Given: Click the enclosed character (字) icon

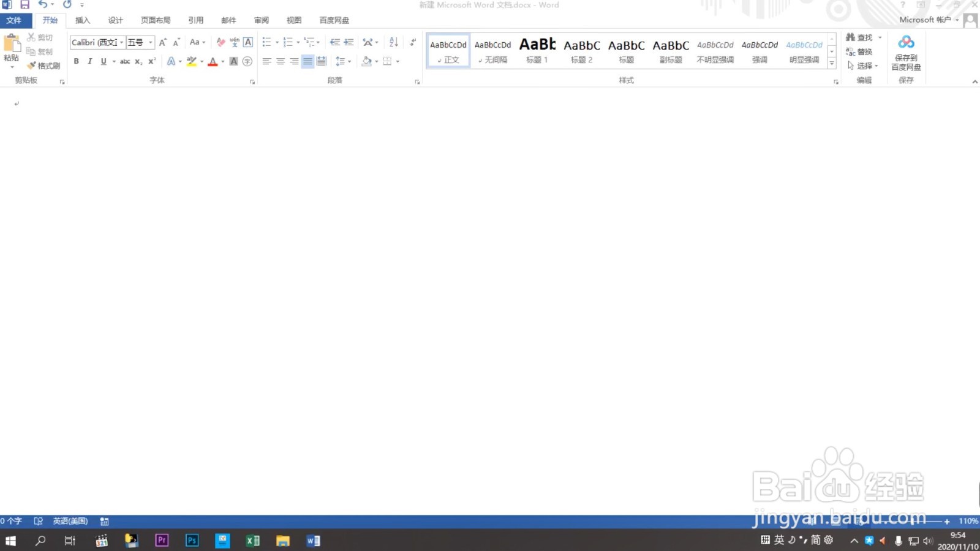Looking at the screenshot, I should tap(247, 61).
